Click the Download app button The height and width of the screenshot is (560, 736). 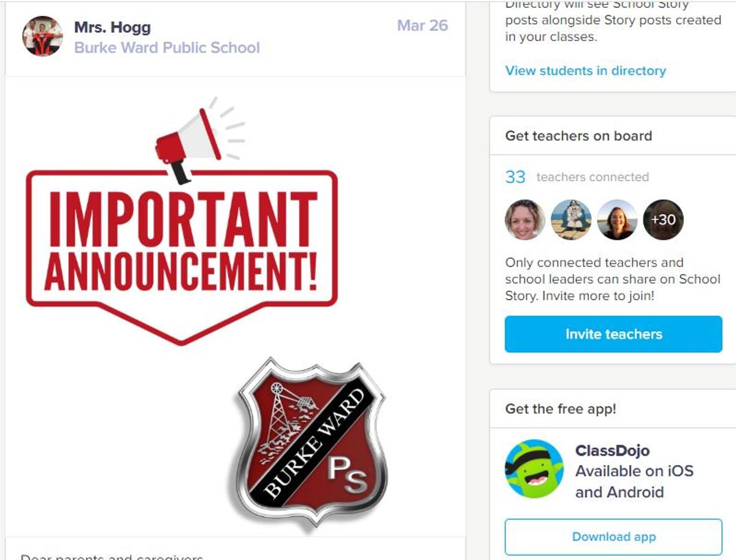coord(613,537)
